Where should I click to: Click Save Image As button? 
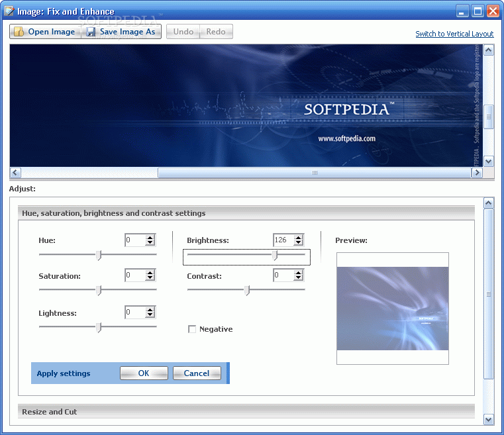click(x=121, y=32)
